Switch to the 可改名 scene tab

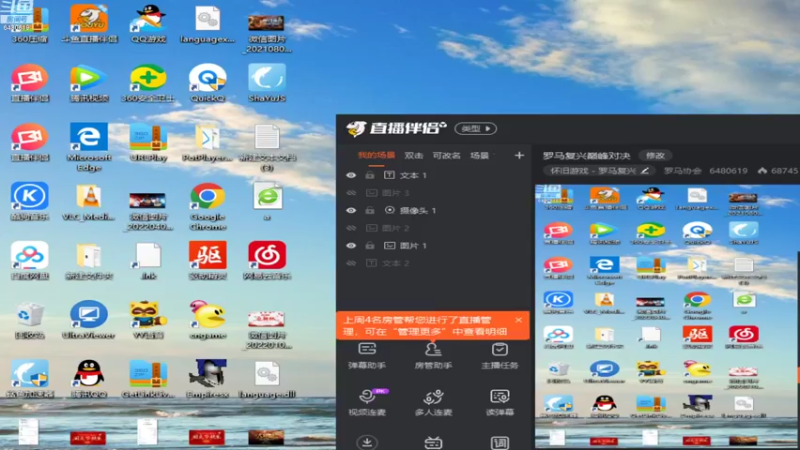click(446, 155)
